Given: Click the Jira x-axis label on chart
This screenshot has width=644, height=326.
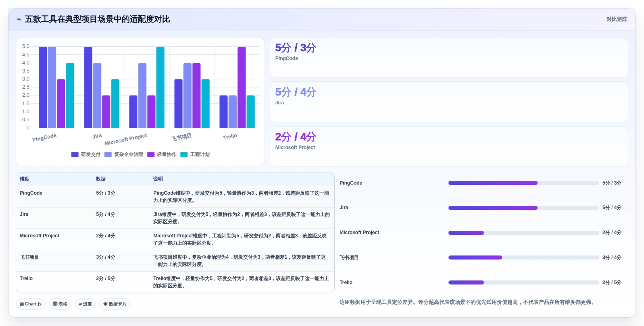Looking at the screenshot, I should 97,136.
